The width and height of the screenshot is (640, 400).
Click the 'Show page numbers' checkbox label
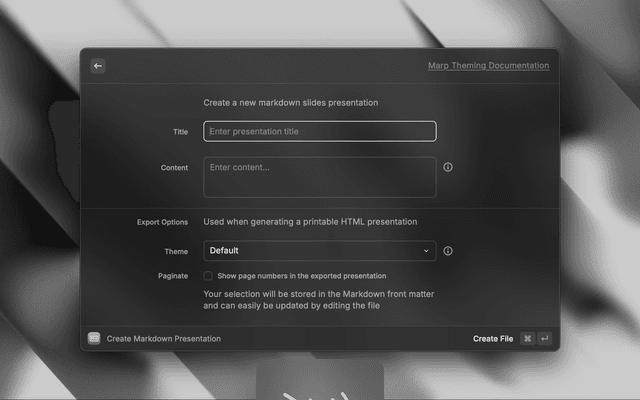[x=301, y=276]
